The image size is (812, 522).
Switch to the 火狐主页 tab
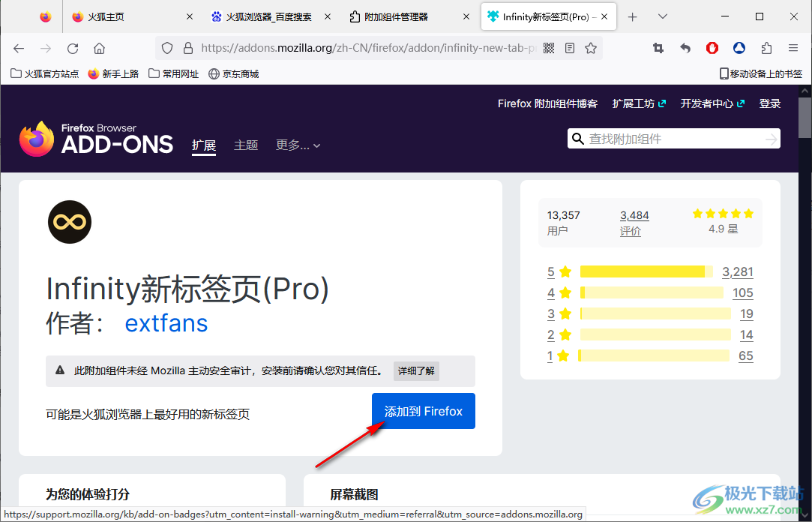(x=132, y=17)
